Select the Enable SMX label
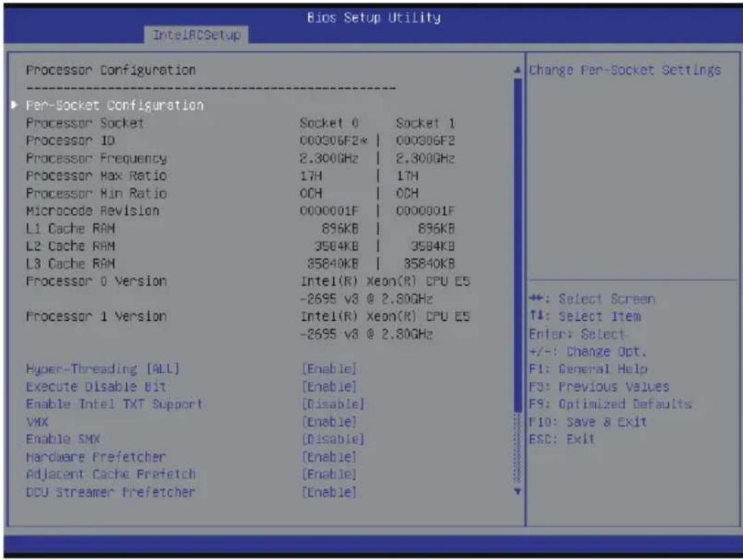Screen dimensions: 743x560 tap(63, 439)
